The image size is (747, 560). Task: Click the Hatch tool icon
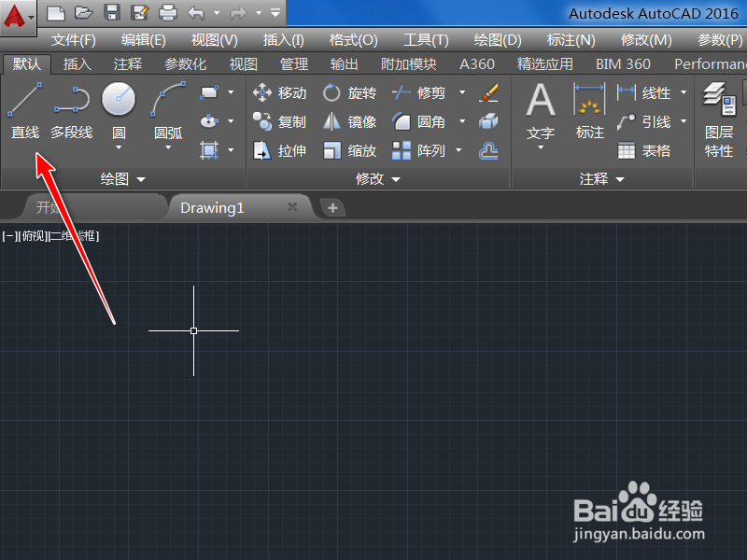[x=209, y=150]
